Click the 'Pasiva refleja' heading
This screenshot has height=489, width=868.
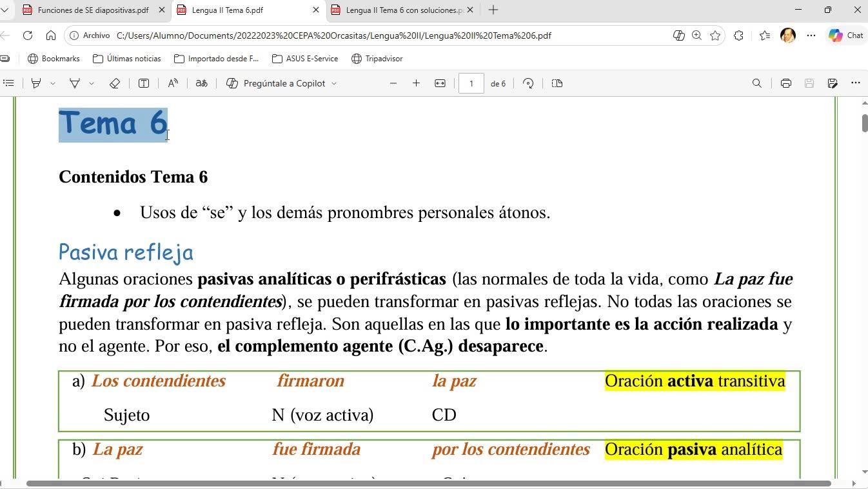(126, 252)
